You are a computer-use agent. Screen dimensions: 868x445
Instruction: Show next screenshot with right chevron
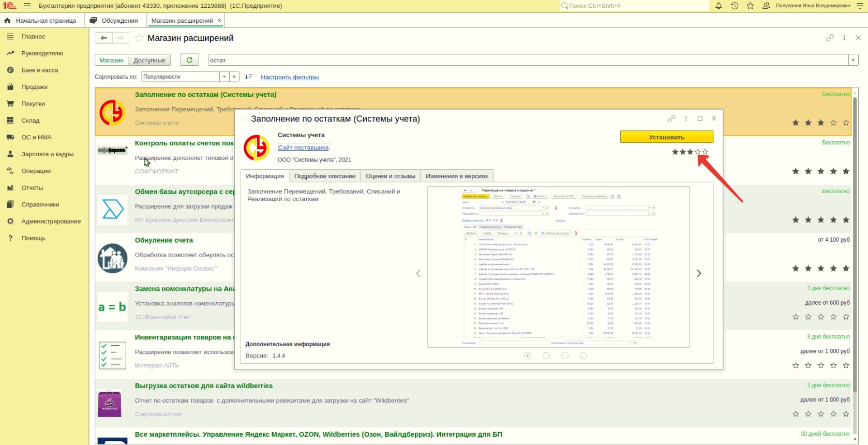(699, 273)
